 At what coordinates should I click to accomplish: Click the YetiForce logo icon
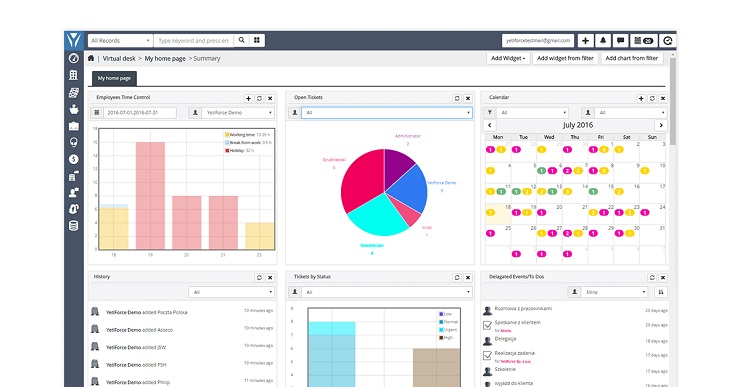tap(74, 41)
